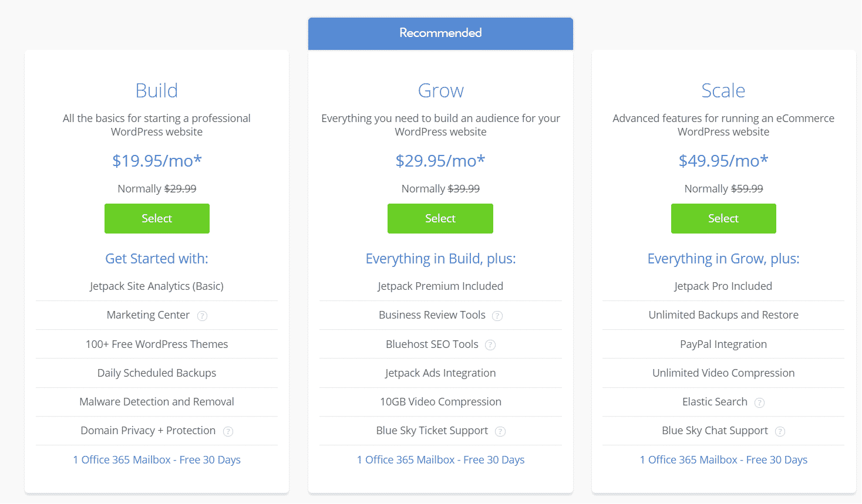Click Bluehost SEO Tools text

(x=432, y=344)
